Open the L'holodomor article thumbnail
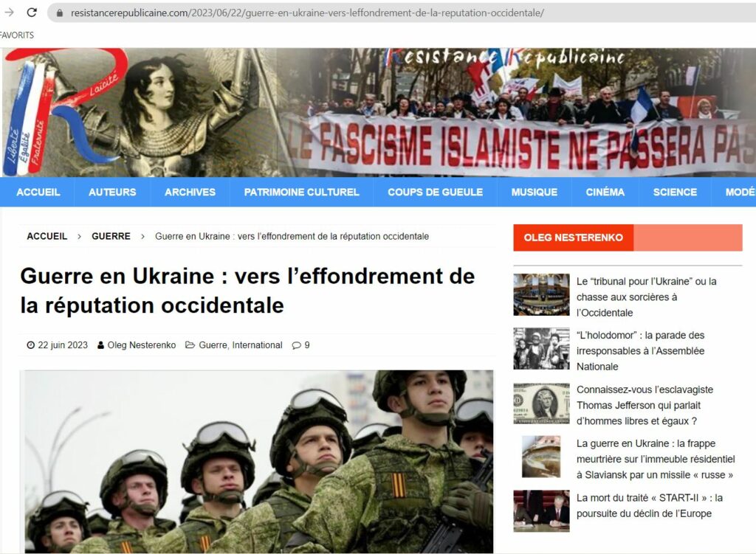The height and width of the screenshot is (554, 756). pyautogui.click(x=541, y=349)
